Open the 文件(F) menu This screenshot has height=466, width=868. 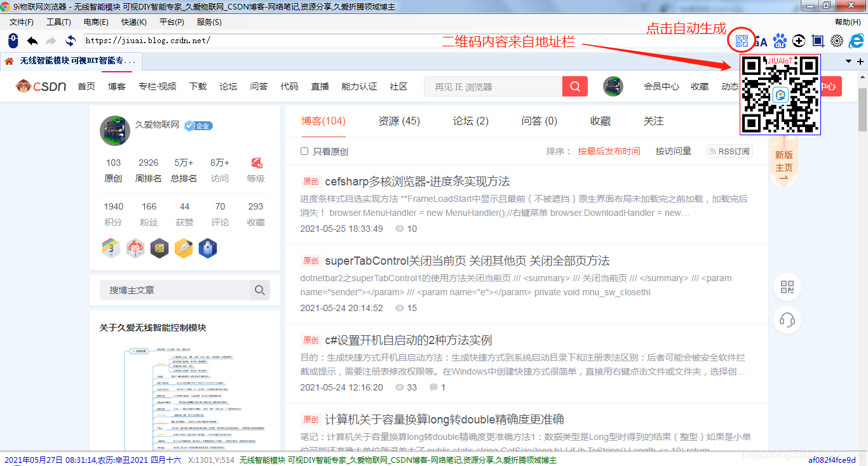click(x=22, y=22)
